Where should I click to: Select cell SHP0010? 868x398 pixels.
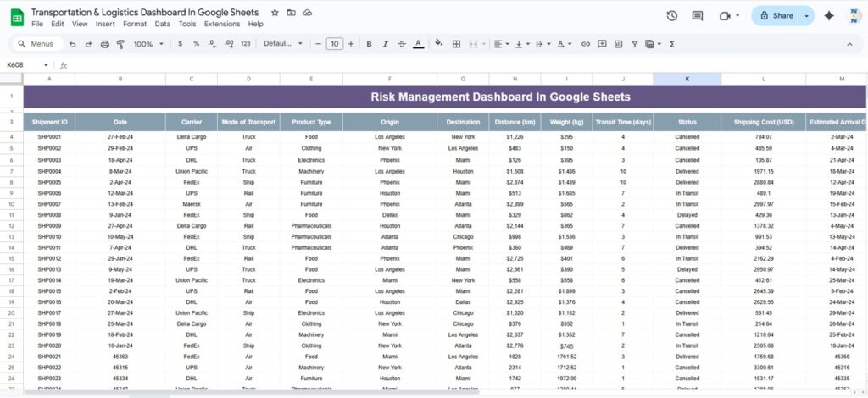(x=49, y=236)
